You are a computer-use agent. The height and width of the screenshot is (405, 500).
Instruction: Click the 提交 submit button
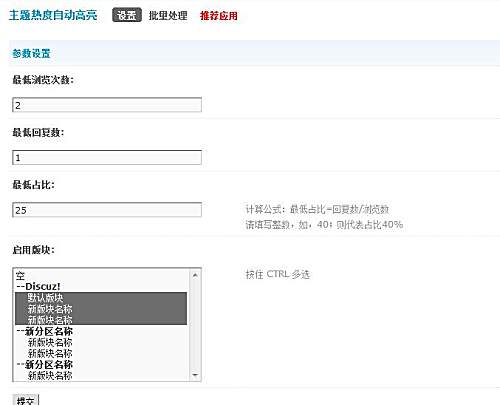pos(25,400)
